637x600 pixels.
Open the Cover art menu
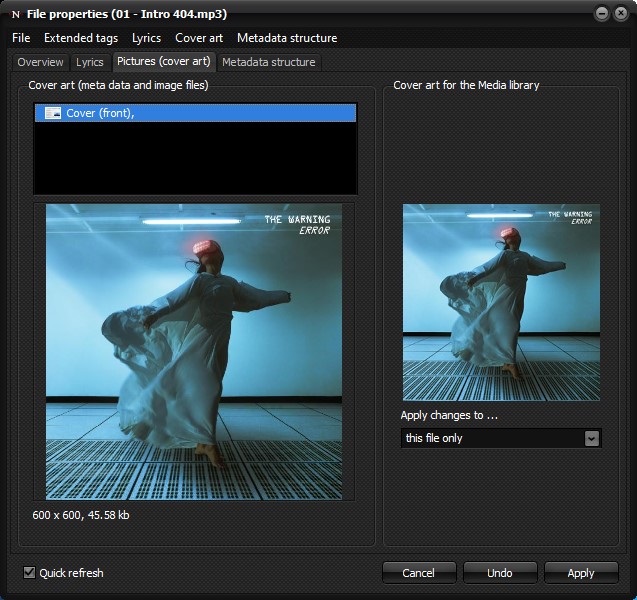199,38
